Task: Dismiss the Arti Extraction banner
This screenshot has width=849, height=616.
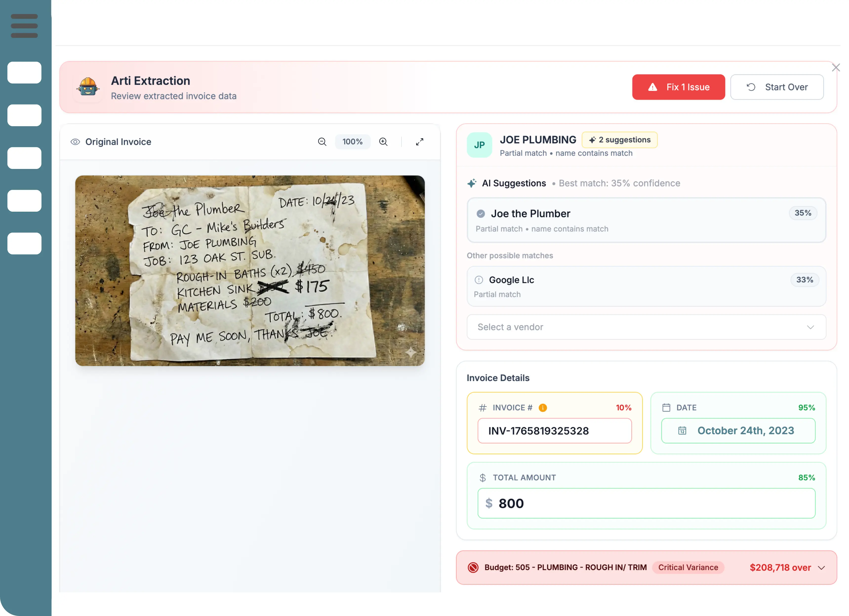Action: 836,67
